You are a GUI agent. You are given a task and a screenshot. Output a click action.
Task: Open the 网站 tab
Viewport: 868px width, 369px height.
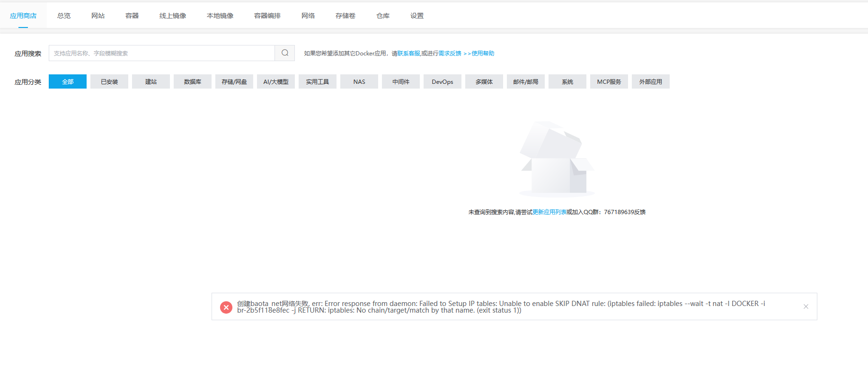[x=98, y=16]
